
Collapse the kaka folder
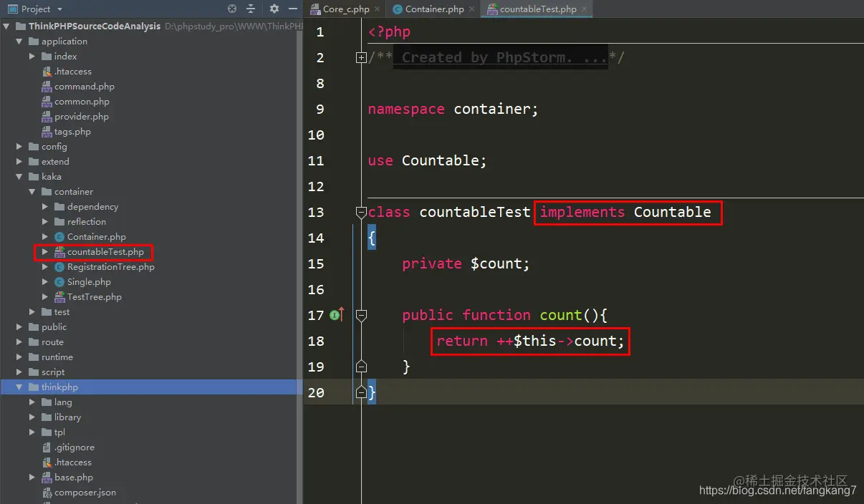[19, 177]
